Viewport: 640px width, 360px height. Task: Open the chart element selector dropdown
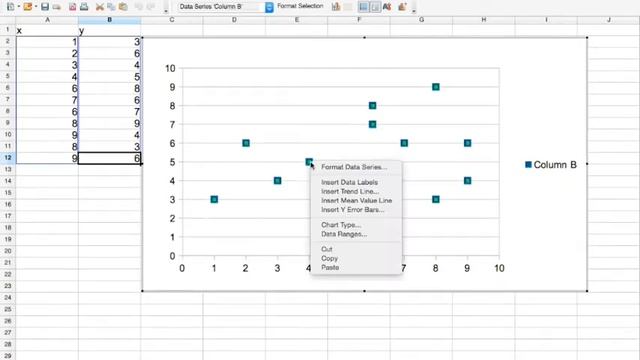[269, 7]
